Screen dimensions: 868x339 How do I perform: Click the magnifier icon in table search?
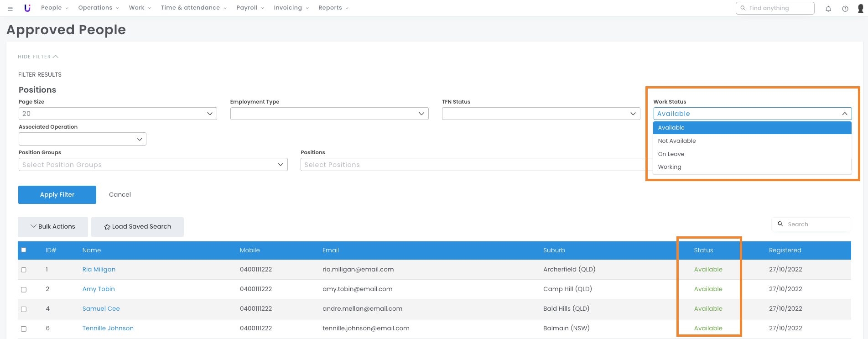click(x=780, y=224)
